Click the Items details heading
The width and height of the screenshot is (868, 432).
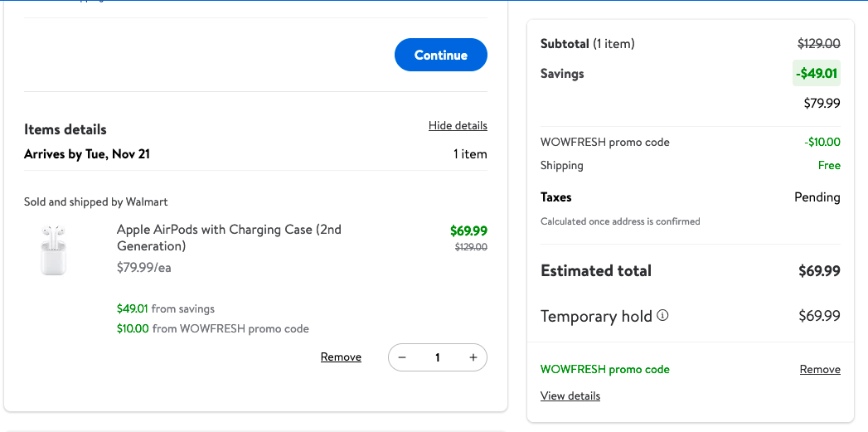tap(65, 129)
